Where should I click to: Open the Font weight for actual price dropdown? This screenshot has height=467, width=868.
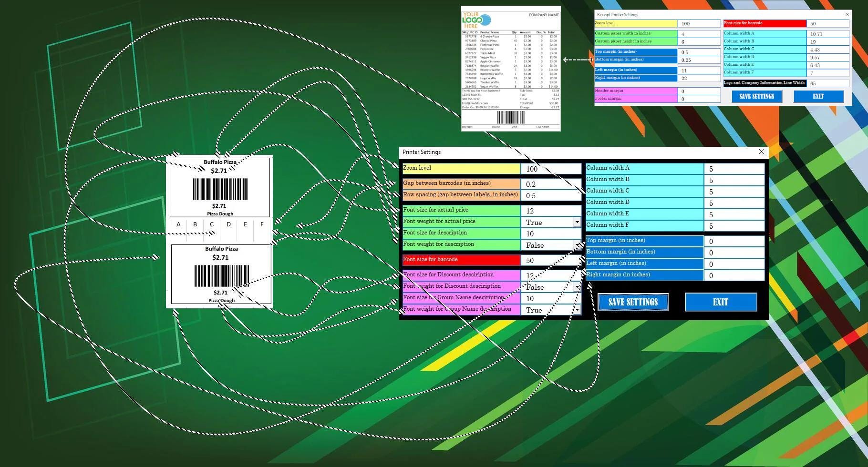577,222
